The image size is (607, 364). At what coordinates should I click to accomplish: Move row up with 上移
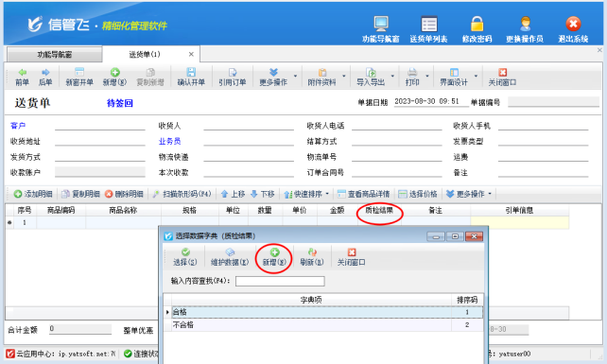[233, 194]
